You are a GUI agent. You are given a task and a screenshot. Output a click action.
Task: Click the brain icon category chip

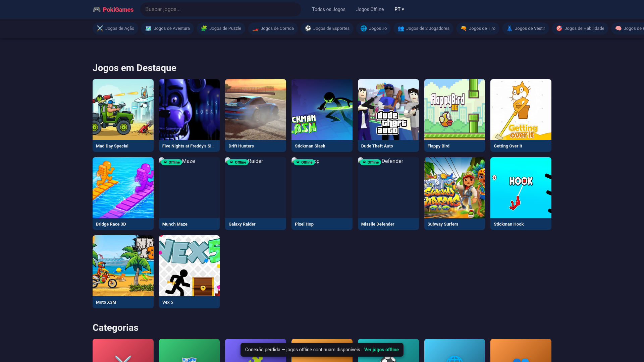click(x=618, y=28)
